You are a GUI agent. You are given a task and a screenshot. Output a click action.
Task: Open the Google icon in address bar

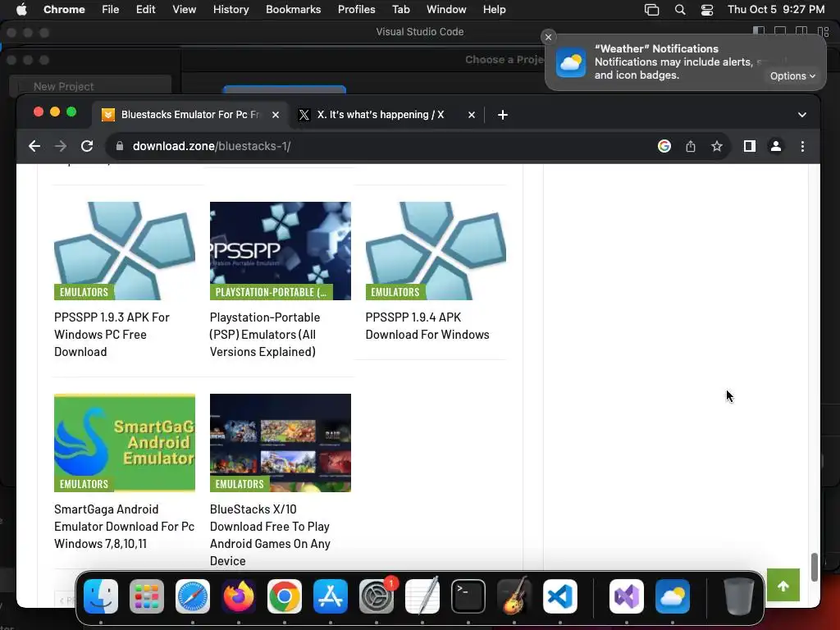click(664, 146)
